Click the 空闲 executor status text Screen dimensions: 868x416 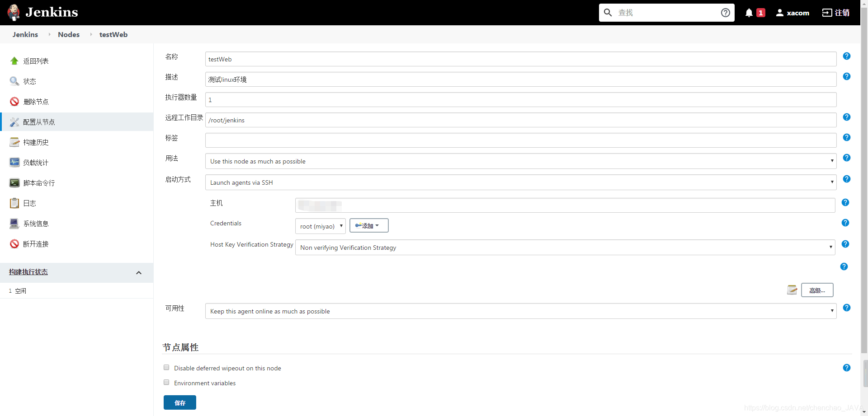click(21, 291)
